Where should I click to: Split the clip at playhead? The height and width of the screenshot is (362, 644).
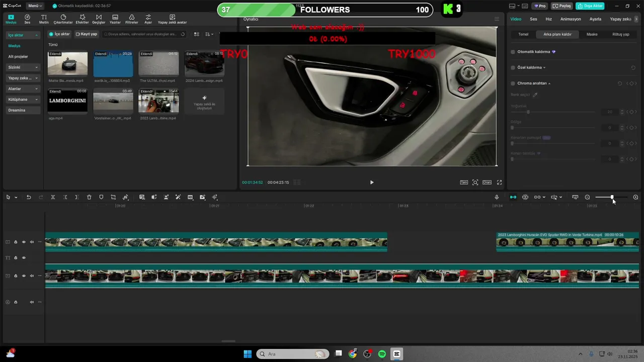click(x=53, y=197)
